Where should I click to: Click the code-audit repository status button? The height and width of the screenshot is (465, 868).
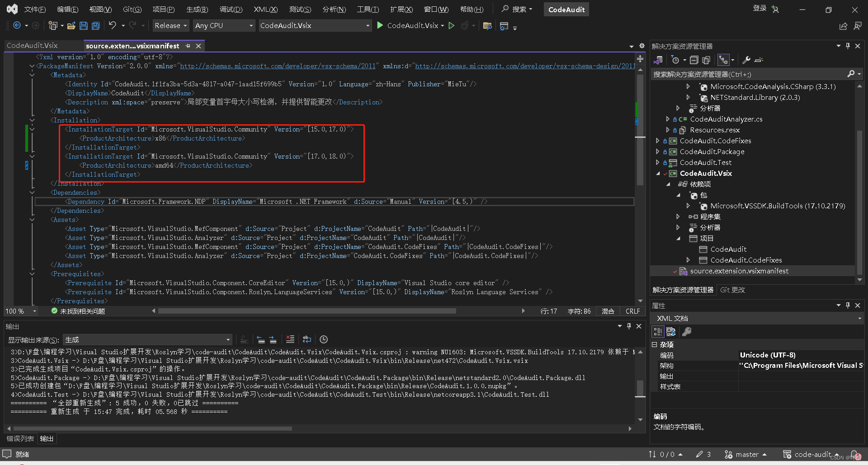811,454
